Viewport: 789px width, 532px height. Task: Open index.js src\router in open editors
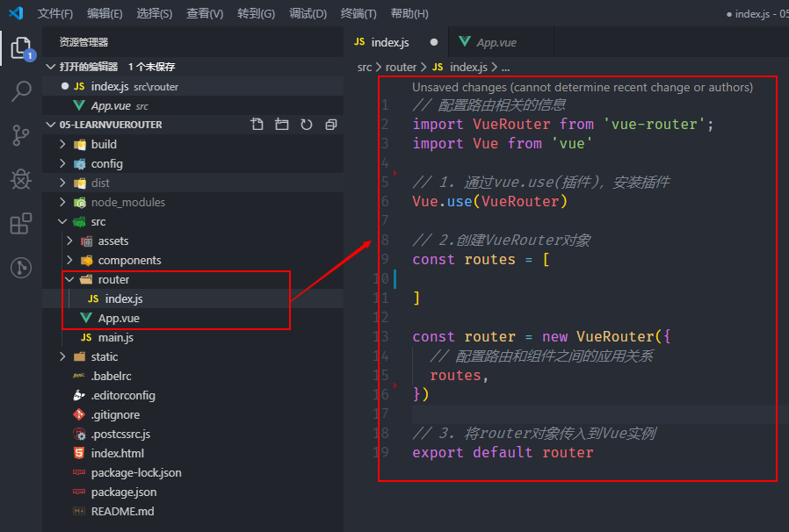[x=193, y=87]
